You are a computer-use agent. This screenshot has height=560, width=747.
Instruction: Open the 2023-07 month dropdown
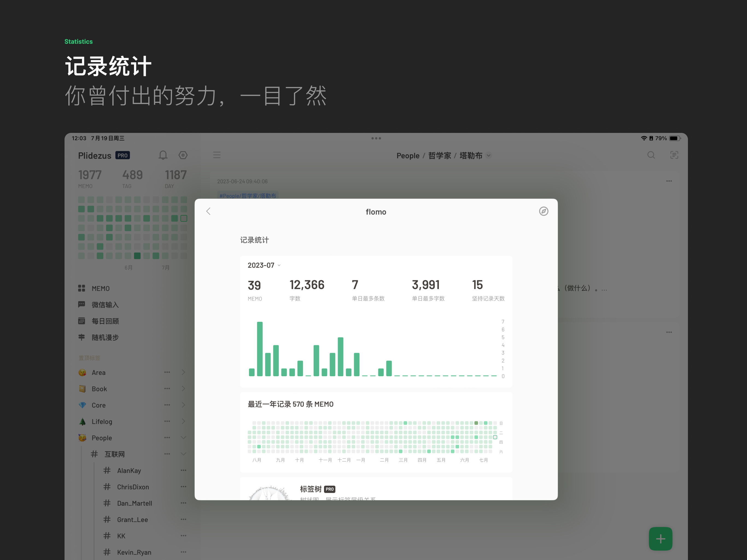click(263, 266)
